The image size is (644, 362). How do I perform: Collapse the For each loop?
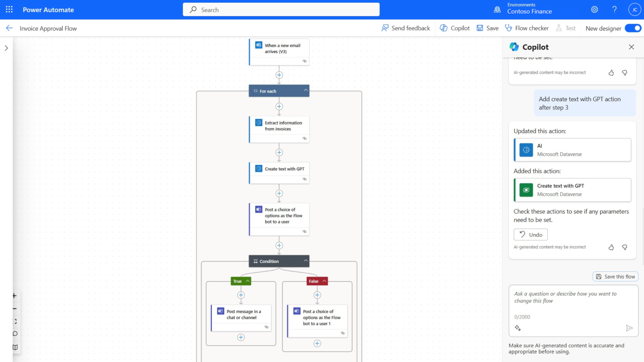click(306, 91)
